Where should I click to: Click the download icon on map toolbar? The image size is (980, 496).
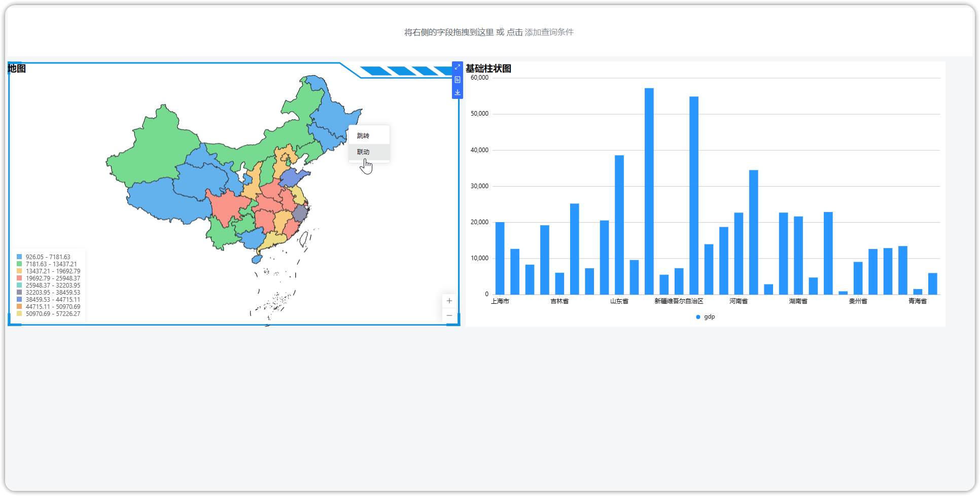458,92
